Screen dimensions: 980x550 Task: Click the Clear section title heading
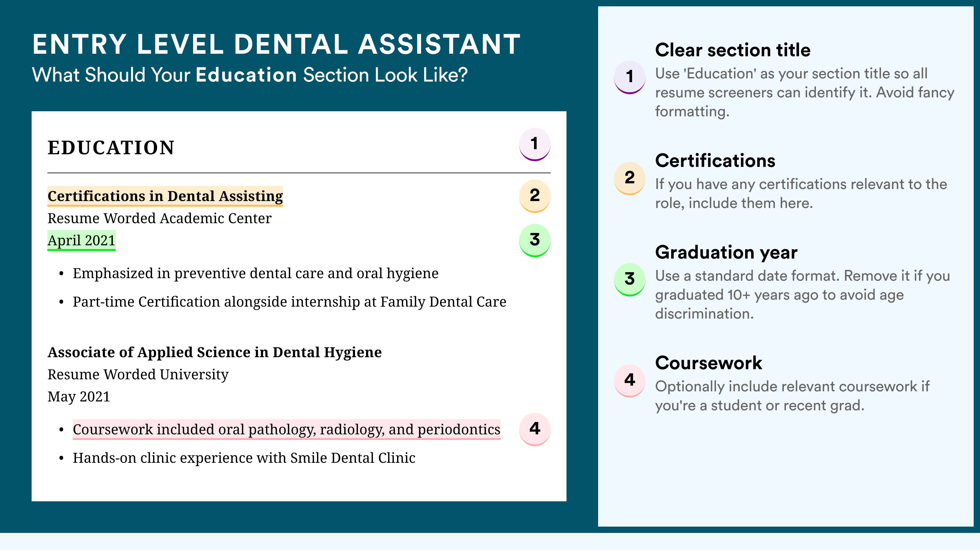pyautogui.click(x=733, y=50)
